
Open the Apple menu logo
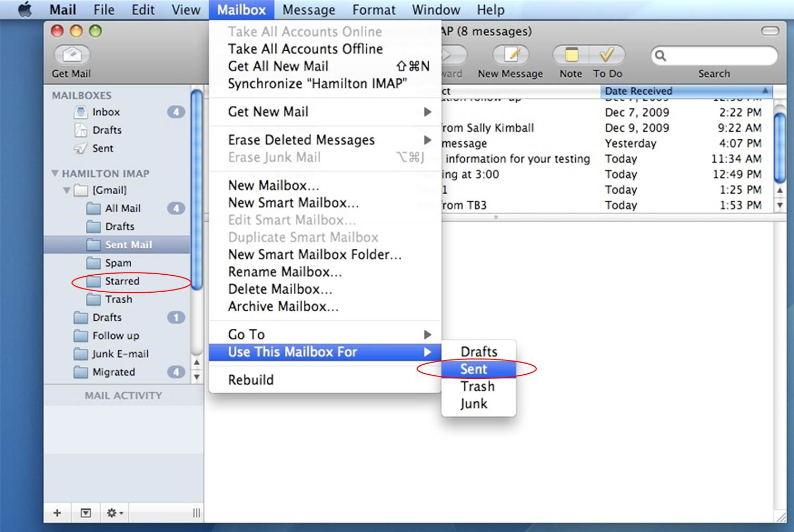pyautogui.click(x=24, y=10)
